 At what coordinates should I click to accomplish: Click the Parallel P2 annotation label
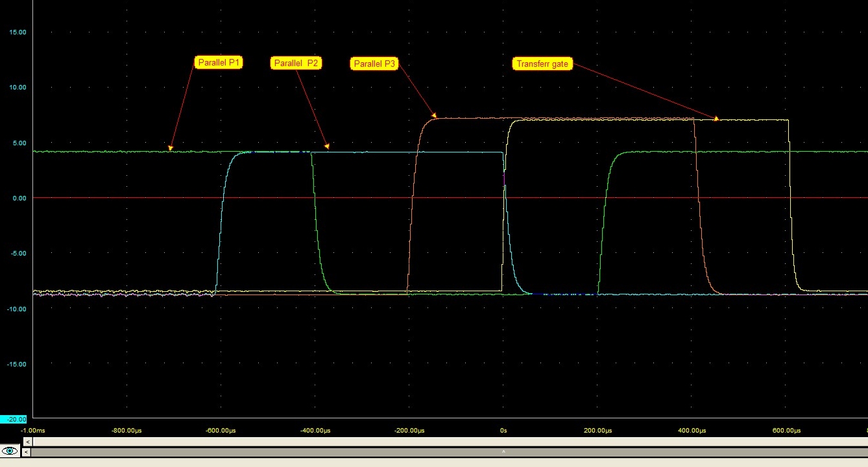coord(296,63)
